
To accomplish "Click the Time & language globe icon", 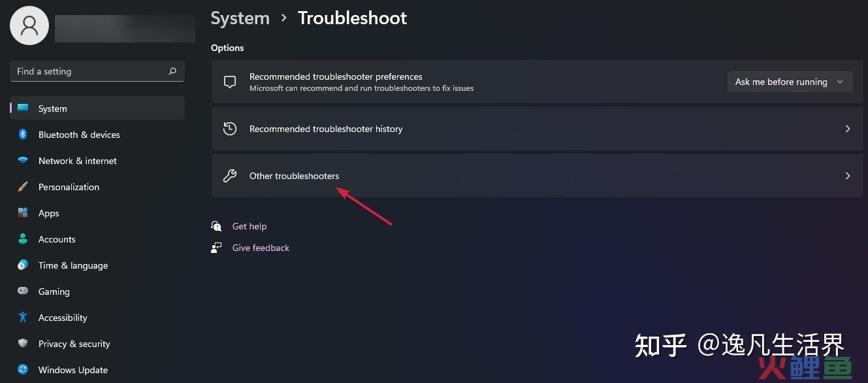I will pyautogui.click(x=23, y=265).
